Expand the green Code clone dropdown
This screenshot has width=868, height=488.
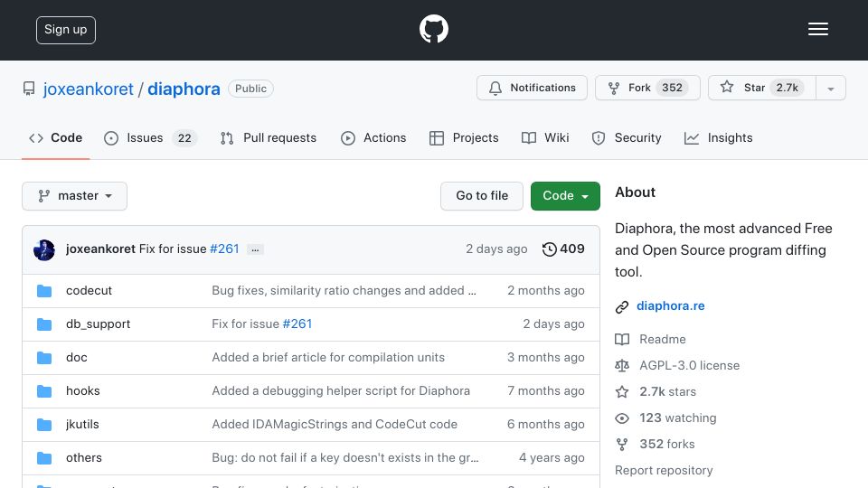tap(565, 196)
